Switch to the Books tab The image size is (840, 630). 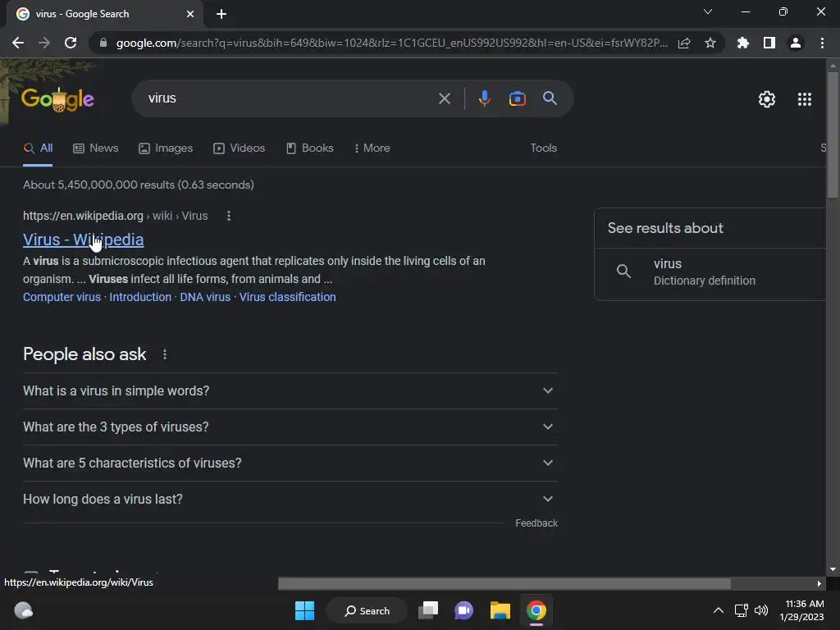(309, 148)
